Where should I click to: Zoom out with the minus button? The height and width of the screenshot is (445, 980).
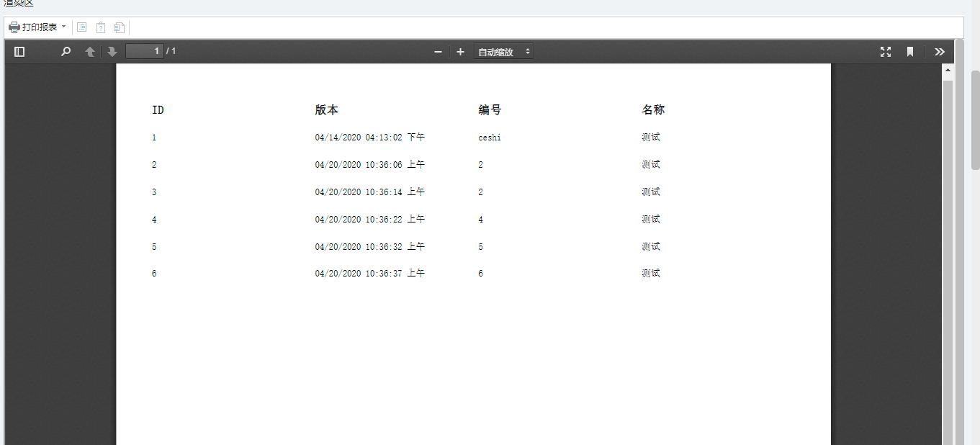438,52
